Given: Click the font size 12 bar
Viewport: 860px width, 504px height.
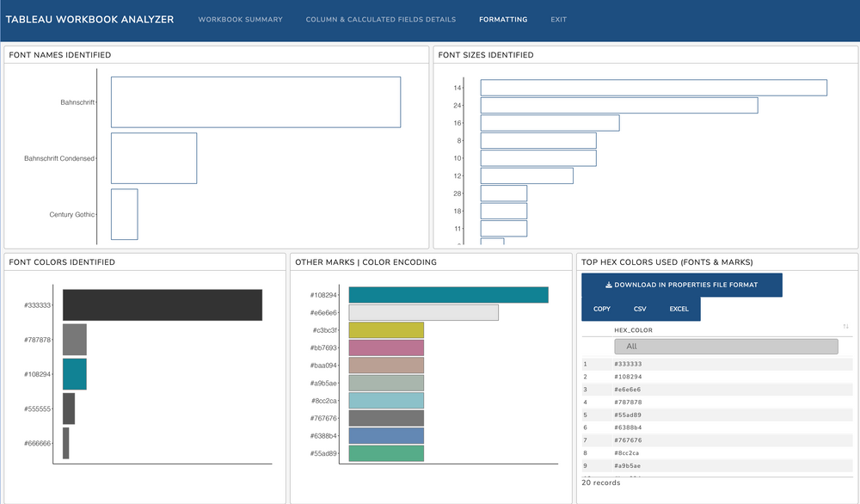Looking at the screenshot, I should pyautogui.click(x=527, y=175).
